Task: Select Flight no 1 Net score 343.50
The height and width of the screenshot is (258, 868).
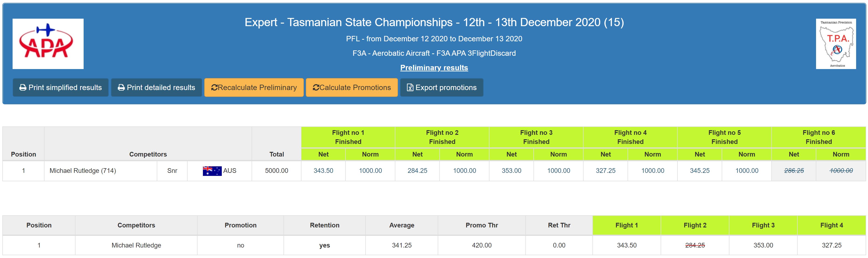Action: click(x=324, y=171)
